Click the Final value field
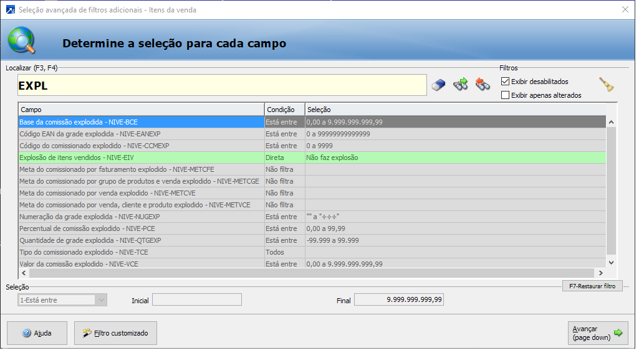644x353 pixels. click(x=399, y=299)
